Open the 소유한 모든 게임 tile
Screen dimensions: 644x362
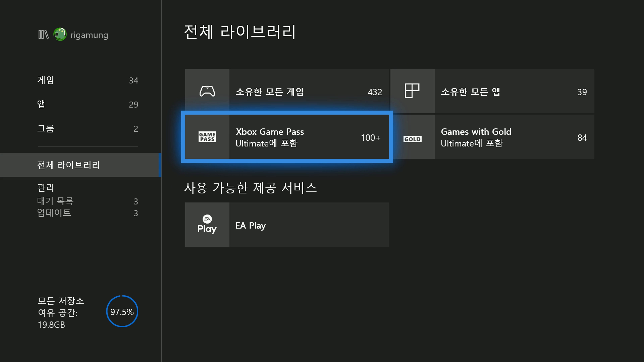pos(287,91)
